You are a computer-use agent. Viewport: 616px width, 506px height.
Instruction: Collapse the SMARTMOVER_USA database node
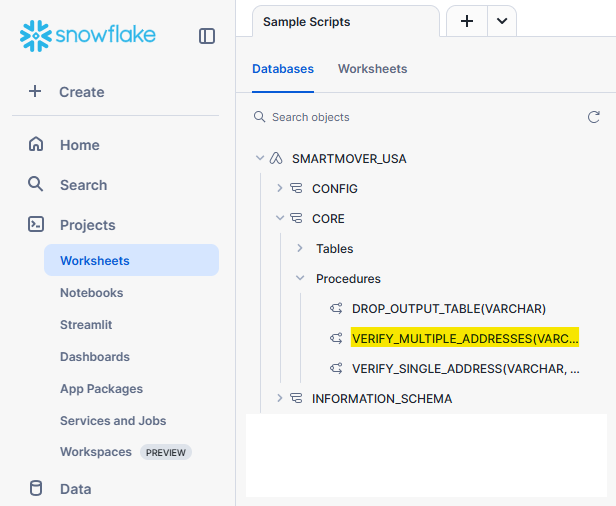pos(260,158)
